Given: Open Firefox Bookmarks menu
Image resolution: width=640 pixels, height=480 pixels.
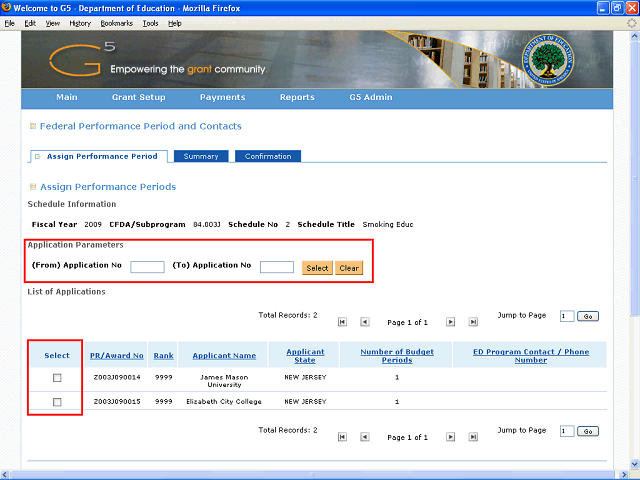Looking at the screenshot, I should [x=114, y=22].
